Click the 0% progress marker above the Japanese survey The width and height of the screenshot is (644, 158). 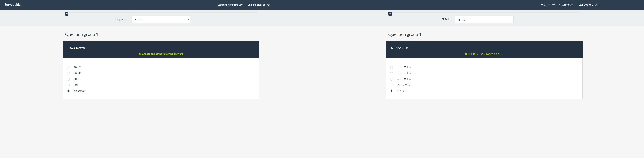(x=390, y=14)
